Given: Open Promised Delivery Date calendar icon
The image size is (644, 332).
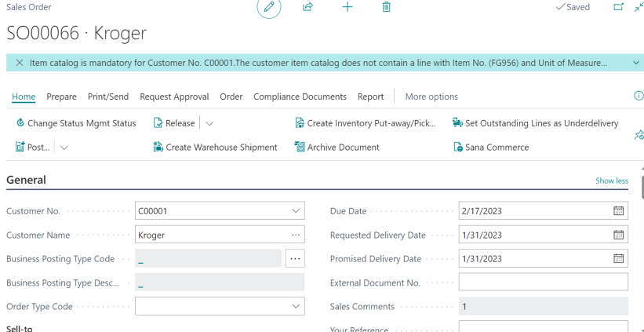Looking at the screenshot, I should (618, 258).
